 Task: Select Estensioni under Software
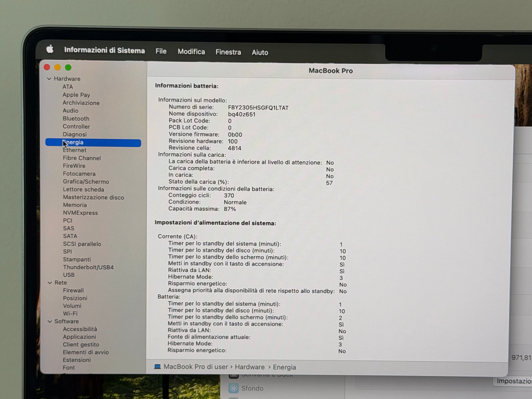pyautogui.click(x=77, y=360)
